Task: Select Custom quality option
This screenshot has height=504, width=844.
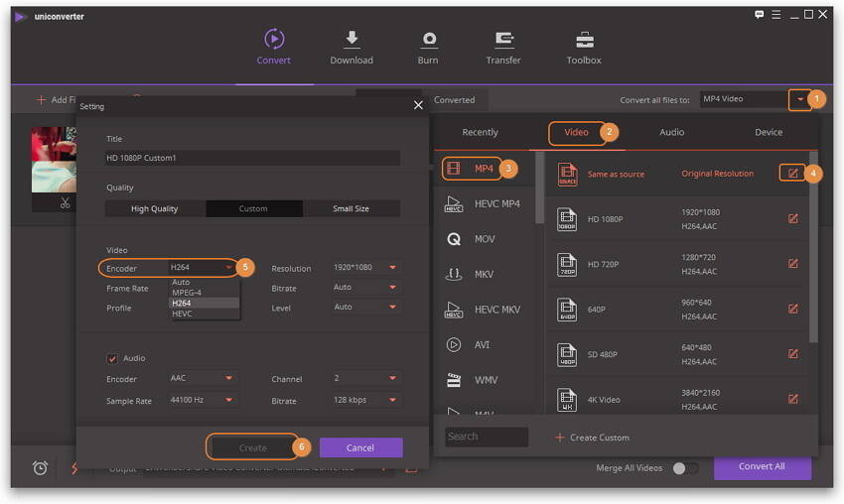Action: point(254,208)
